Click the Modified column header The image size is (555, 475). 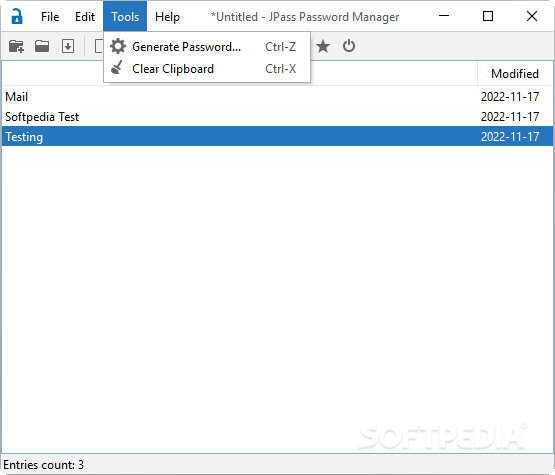coord(515,74)
